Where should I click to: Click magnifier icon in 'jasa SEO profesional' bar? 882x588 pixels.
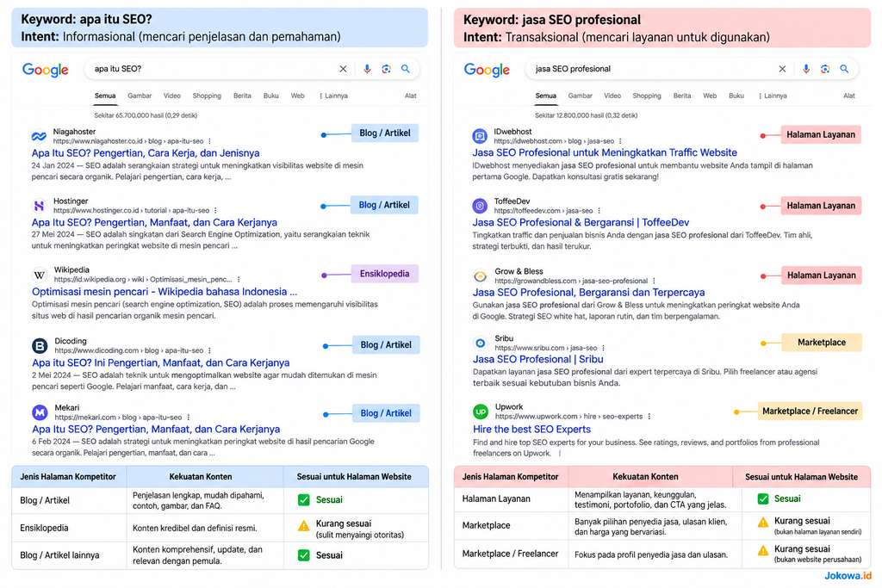pos(844,69)
